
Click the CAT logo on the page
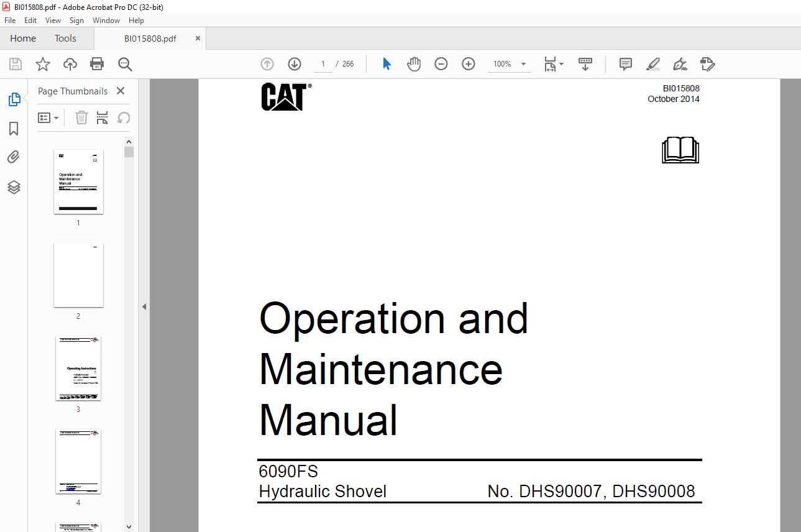[286, 97]
